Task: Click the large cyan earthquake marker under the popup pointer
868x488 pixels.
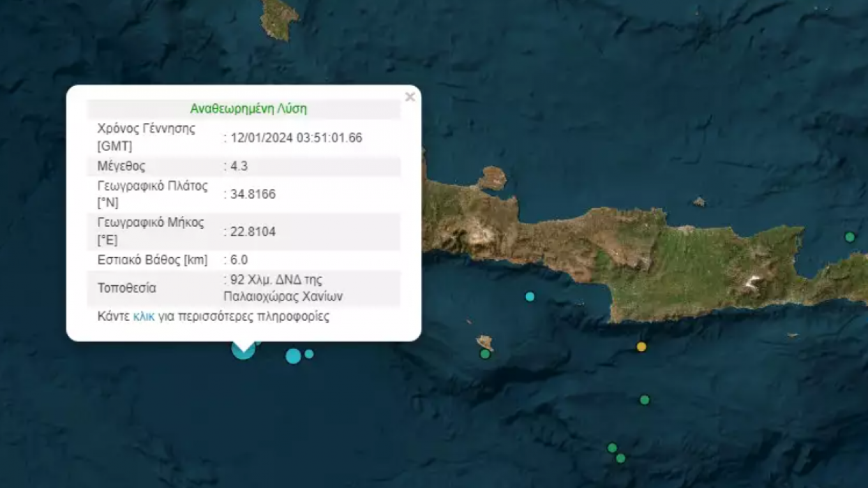Action: point(243,349)
